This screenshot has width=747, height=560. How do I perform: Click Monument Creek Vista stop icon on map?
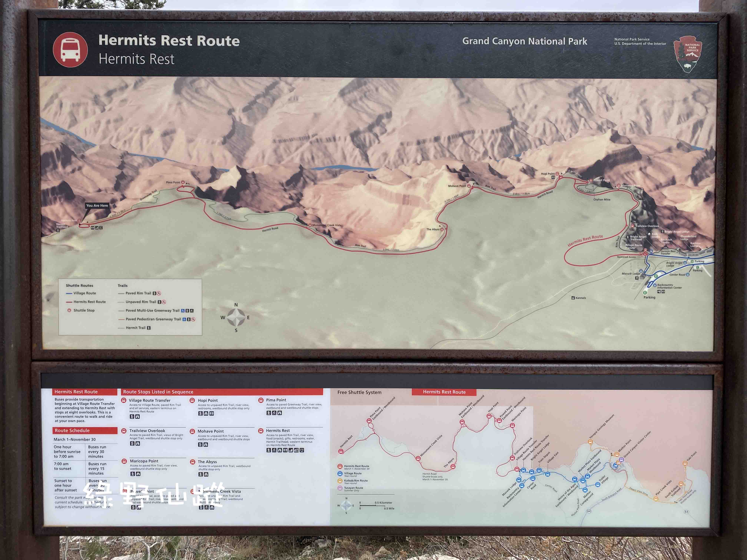click(x=310, y=225)
